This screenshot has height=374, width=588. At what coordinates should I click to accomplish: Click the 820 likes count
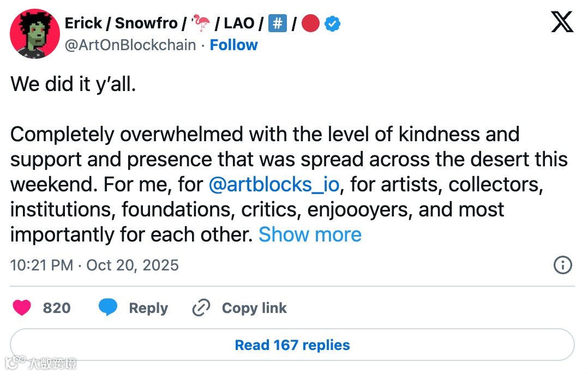pyautogui.click(x=57, y=308)
